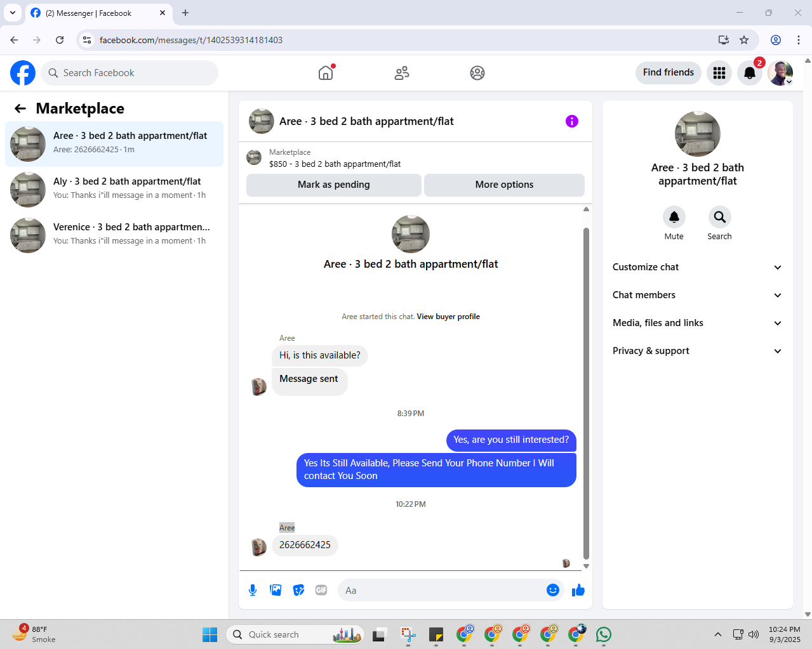Open the volume icon in system tray

point(754,634)
